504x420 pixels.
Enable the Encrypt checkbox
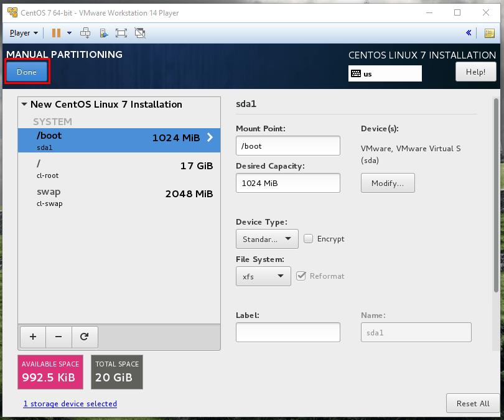tap(308, 239)
